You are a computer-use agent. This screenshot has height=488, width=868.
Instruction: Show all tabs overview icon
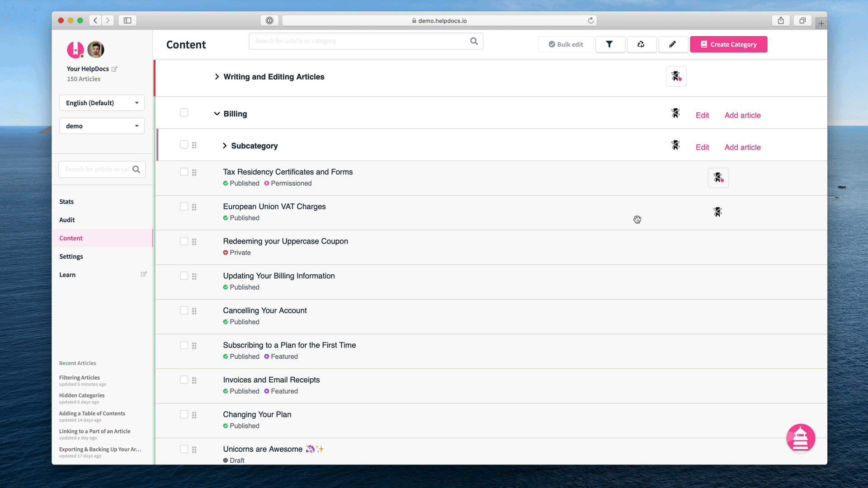tap(802, 20)
